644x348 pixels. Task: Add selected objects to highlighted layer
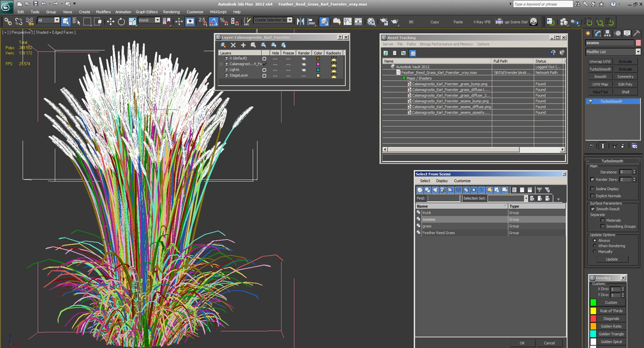click(243, 45)
